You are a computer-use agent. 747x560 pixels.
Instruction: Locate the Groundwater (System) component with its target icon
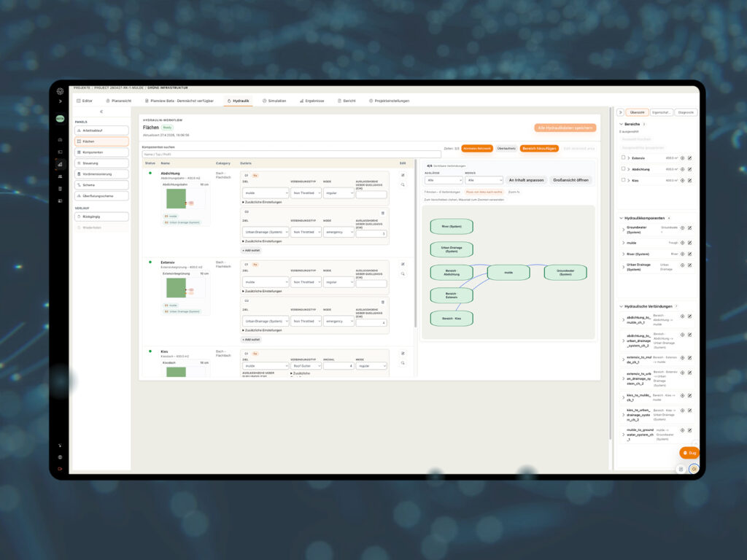682,228
